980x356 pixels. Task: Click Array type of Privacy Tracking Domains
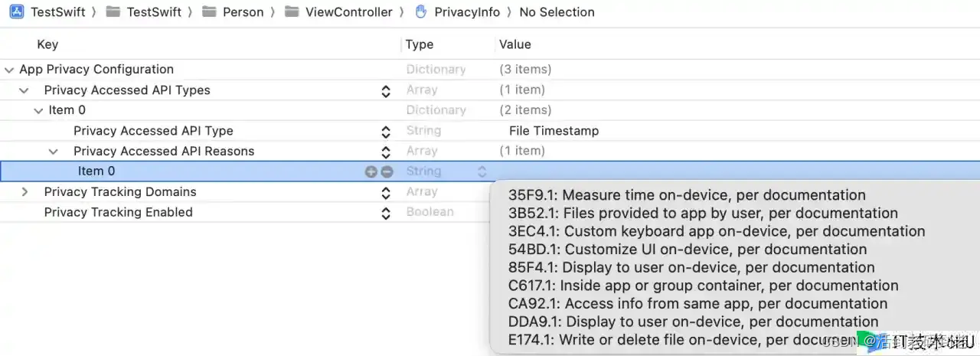(422, 192)
